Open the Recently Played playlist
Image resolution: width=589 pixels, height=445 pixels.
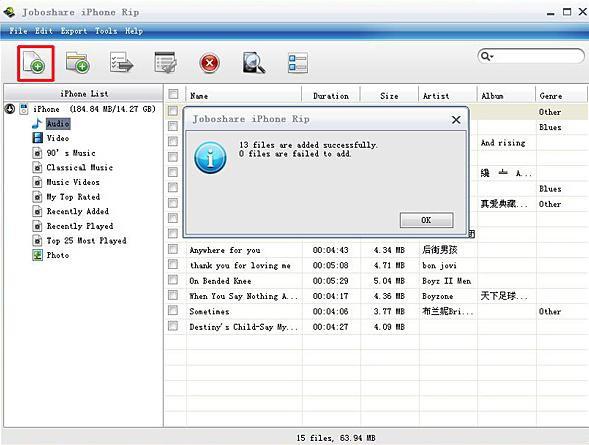point(80,226)
